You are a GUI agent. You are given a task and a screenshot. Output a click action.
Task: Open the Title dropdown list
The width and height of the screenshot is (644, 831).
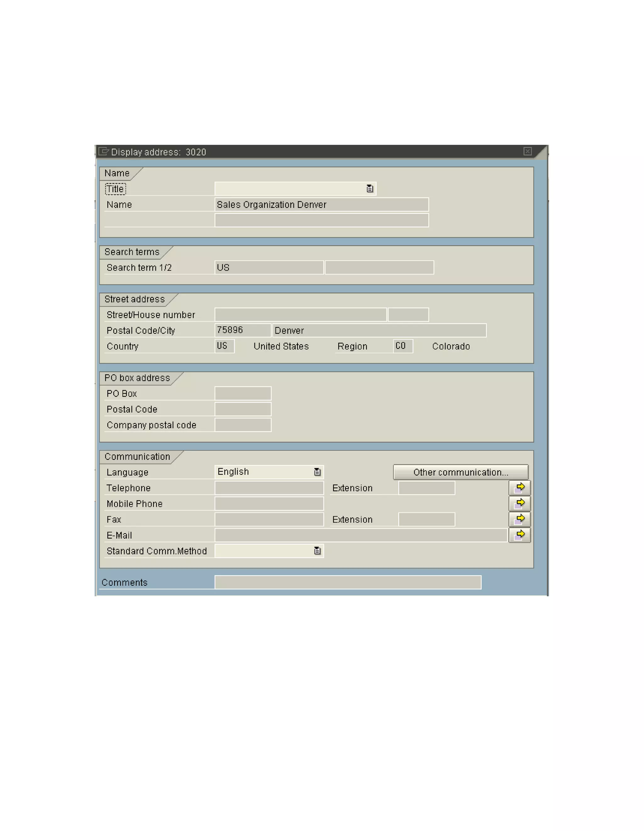pyautogui.click(x=369, y=189)
